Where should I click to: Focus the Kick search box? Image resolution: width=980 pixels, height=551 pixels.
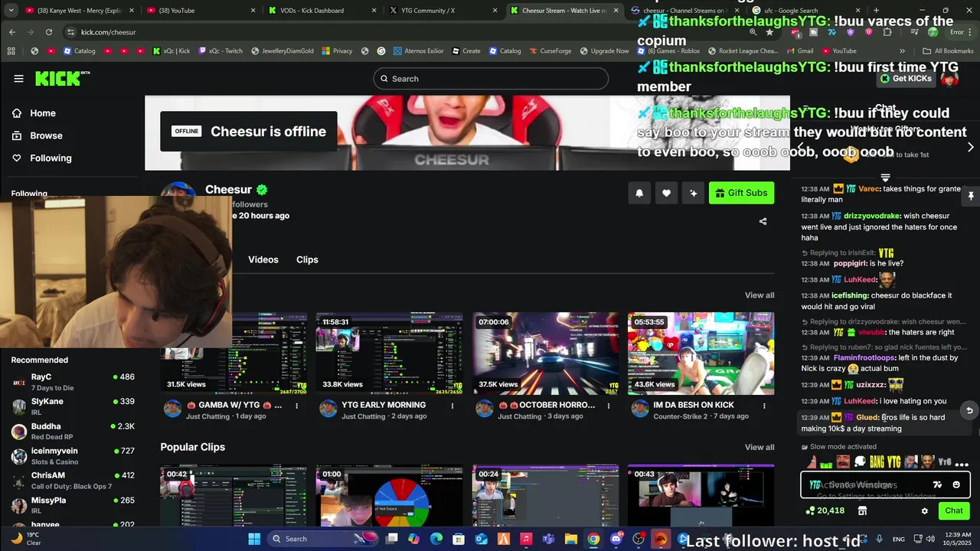[x=491, y=79]
